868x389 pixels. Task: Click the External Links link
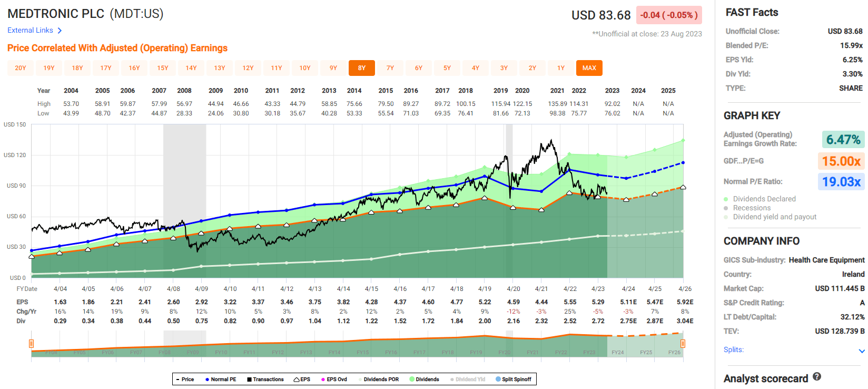pos(30,30)
